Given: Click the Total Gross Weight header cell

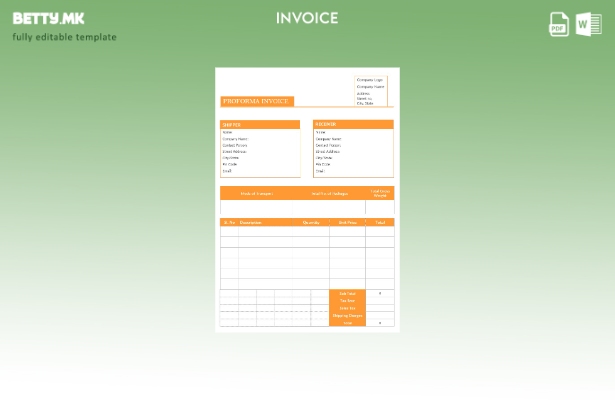Looking at the screenshot, I should coord(380,193).
